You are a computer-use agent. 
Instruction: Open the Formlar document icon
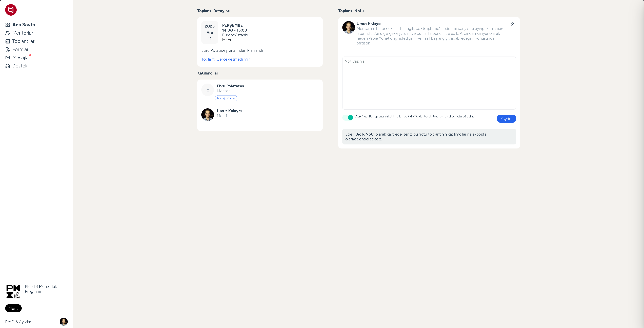[8, 49]
